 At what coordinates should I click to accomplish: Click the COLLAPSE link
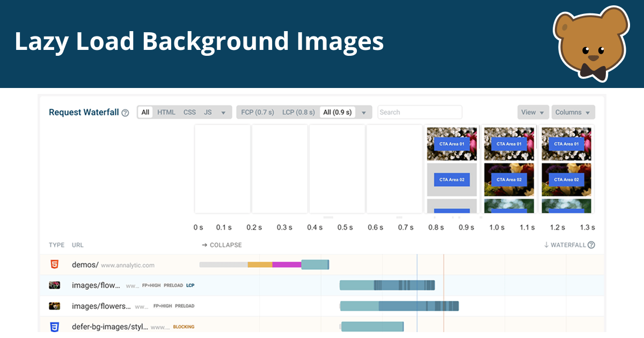(225, 245)
